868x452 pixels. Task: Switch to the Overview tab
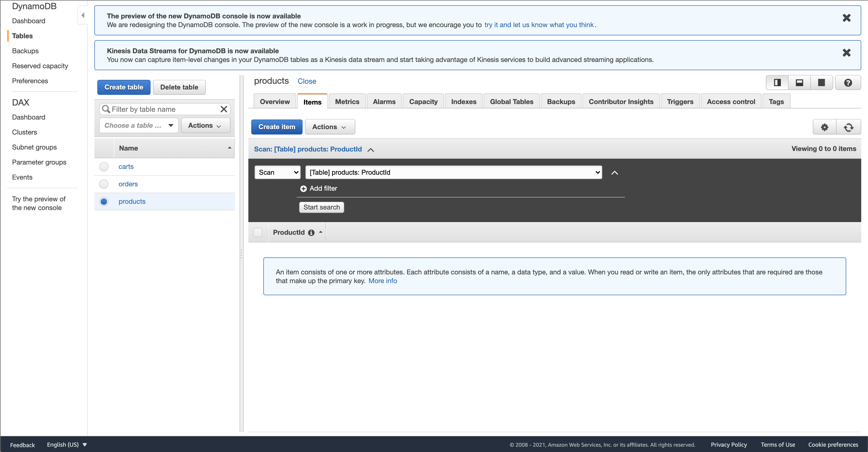(x=275, y=101)
